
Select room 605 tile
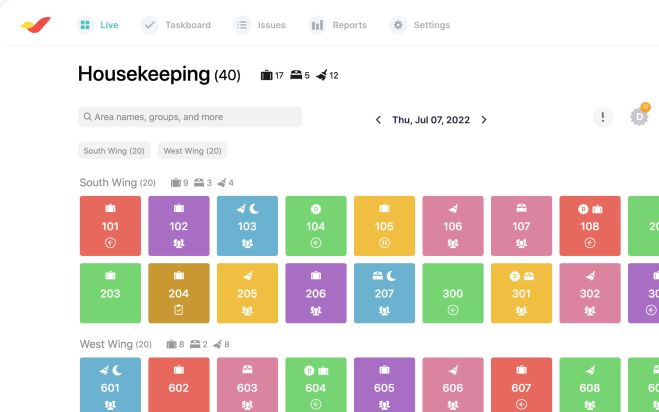click(384, 385)
